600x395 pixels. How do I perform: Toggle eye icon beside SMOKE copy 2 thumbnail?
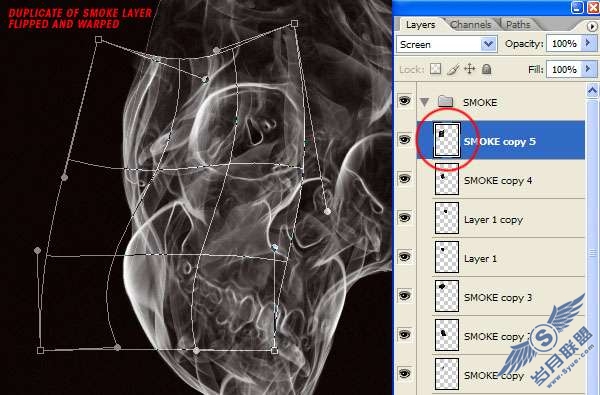(x=405, y=335)
